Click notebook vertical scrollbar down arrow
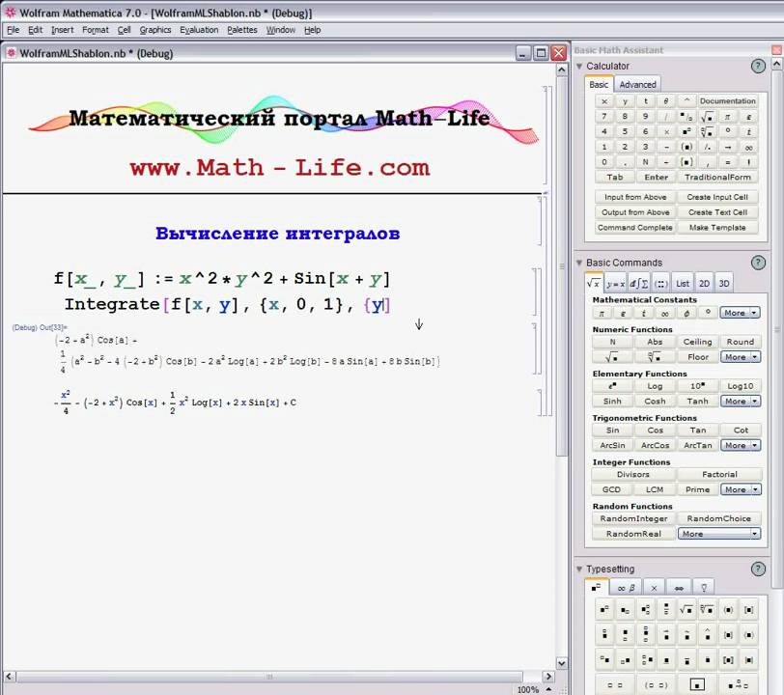784x695 pixels. [x=562, y=663]
